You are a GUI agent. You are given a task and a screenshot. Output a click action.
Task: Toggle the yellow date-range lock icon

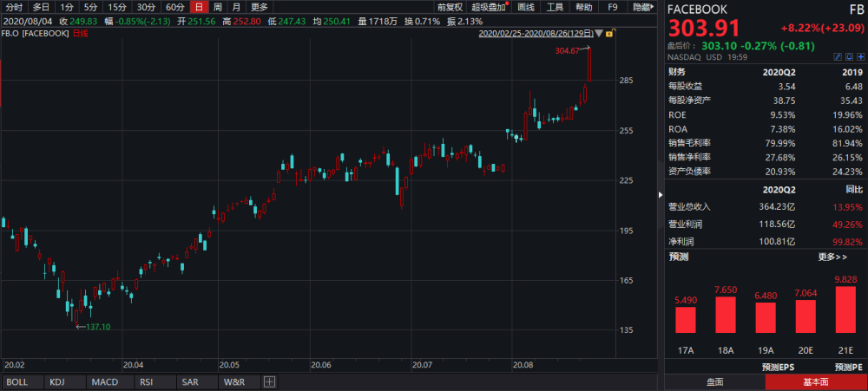pyautogui.click(x=609, y=34)
